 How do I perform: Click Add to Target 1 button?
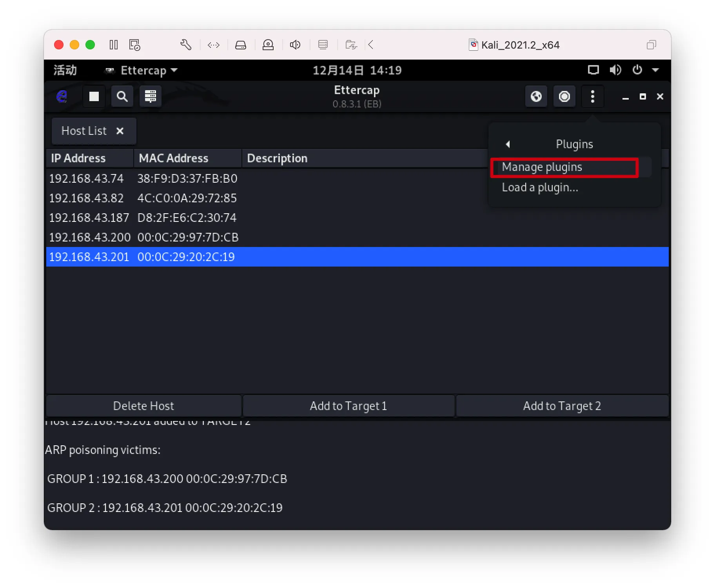348,406
